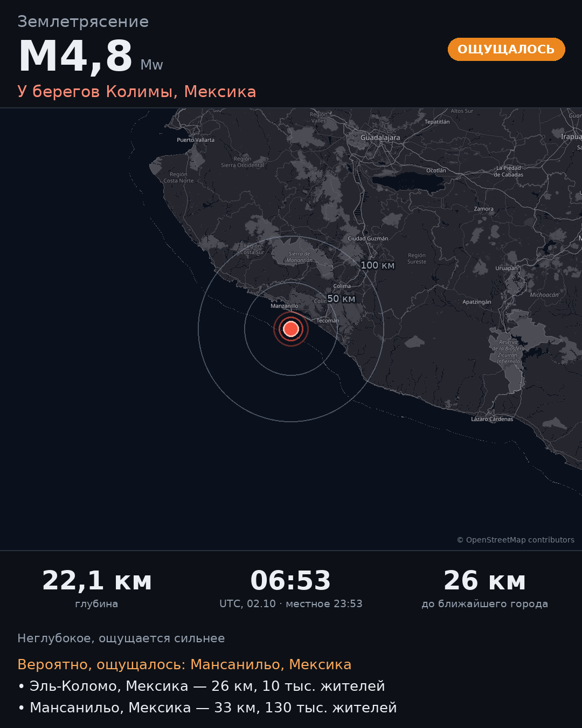Select the Tecomán map label

pyautogui.click(x=328, y=320)
